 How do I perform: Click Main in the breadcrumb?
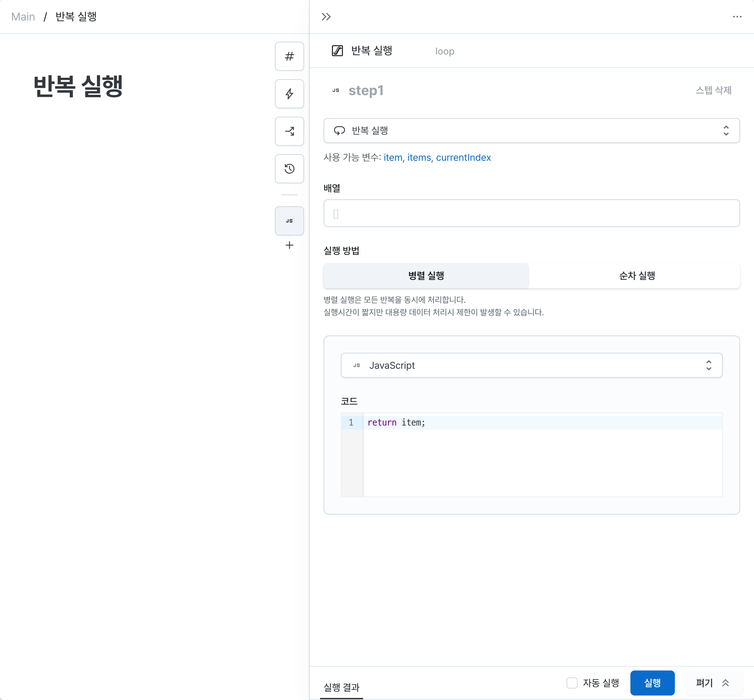tap(23, 17)
